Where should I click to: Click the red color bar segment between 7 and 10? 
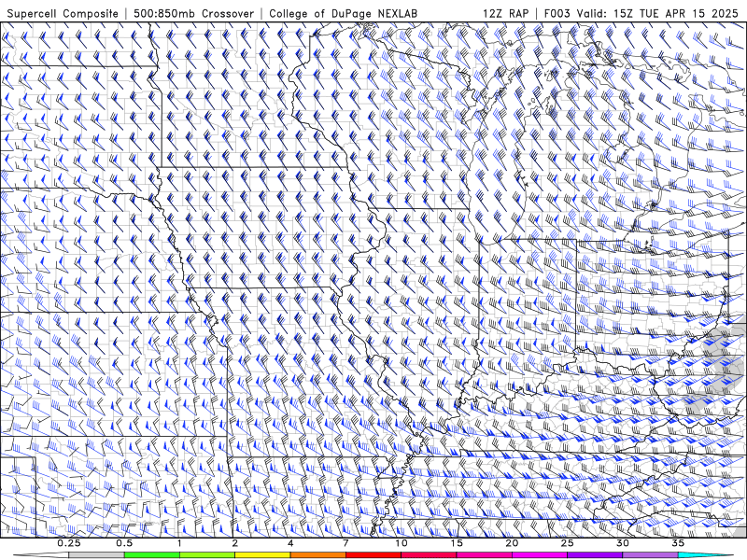[373, 555]
